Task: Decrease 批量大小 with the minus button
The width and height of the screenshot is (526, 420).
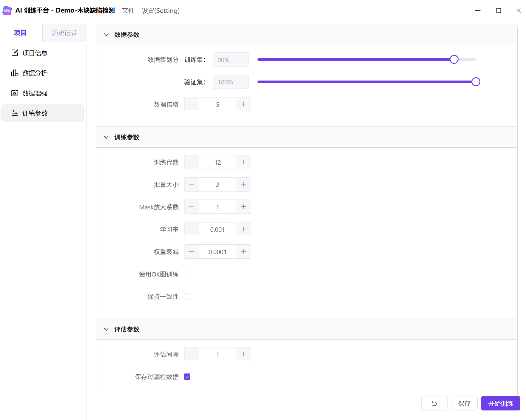Action: pos(192,184)
